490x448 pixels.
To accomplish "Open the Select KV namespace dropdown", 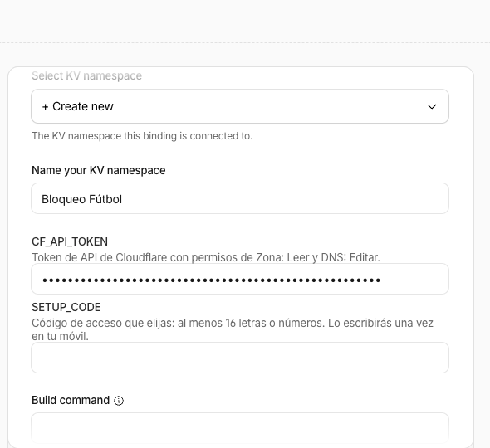I will coord(240,106).
